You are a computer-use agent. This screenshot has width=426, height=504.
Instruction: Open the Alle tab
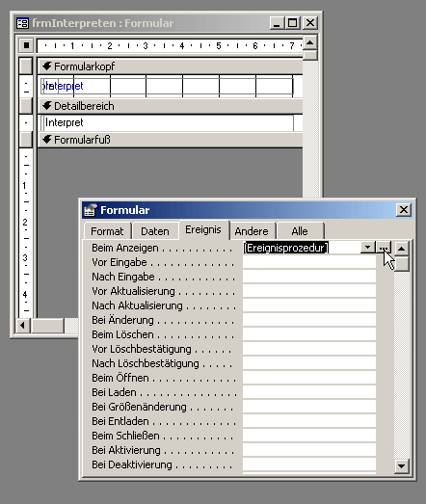click(x=300, y=231)
